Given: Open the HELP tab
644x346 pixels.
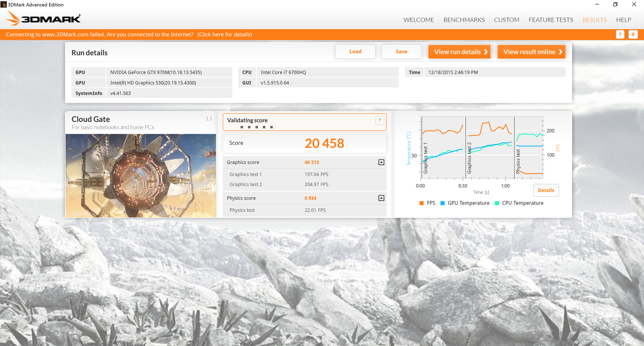Looking at the screenshot, I should (x=624, y=20).
